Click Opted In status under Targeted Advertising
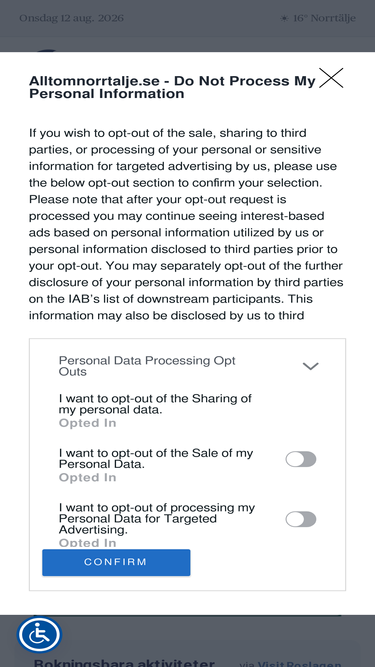 [87, 543]
